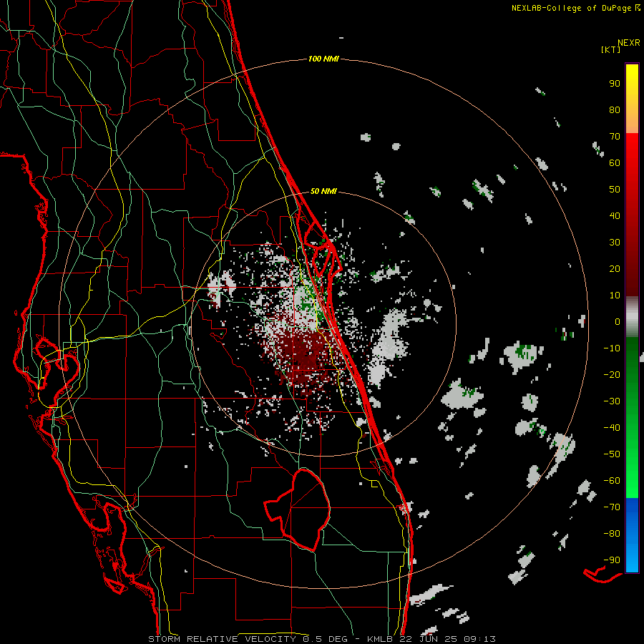644x644 pixels.
Task: Click the -70 value on velocity scale
Action: click(612, 507)
